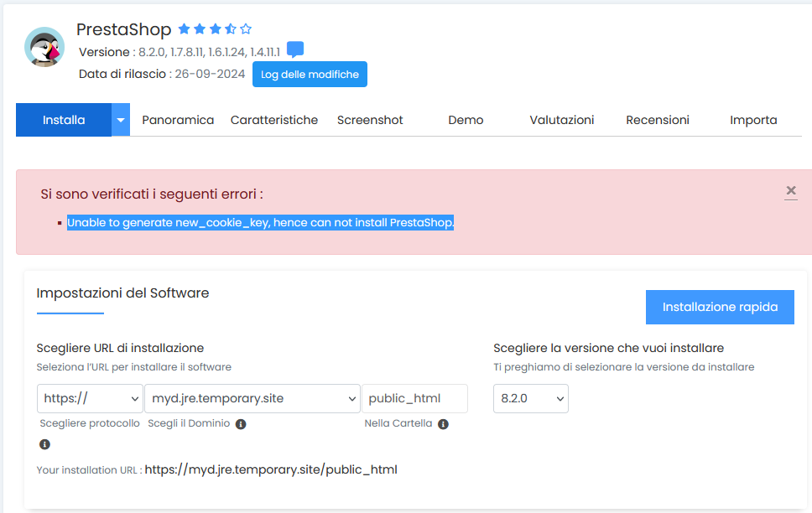The image size is (812, 513).
Task: Click the public_html folder input field
Action: [x=414, y=399]
